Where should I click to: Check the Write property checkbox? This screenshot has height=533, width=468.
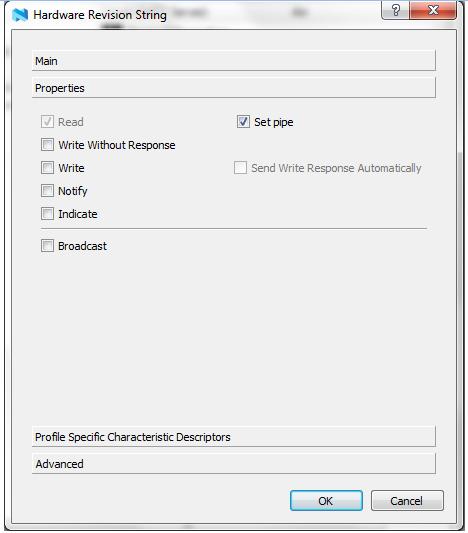47,168
